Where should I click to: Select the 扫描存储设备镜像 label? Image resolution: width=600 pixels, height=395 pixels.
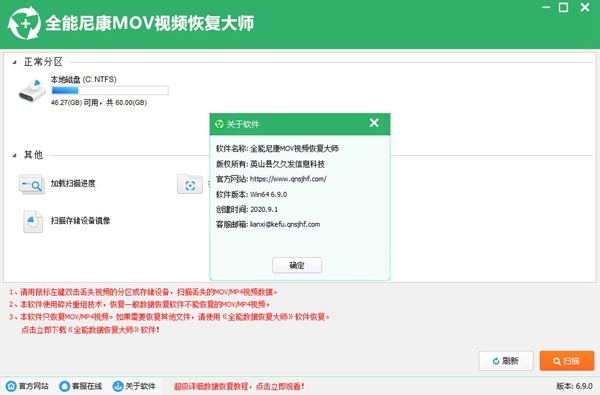(80, 220)
